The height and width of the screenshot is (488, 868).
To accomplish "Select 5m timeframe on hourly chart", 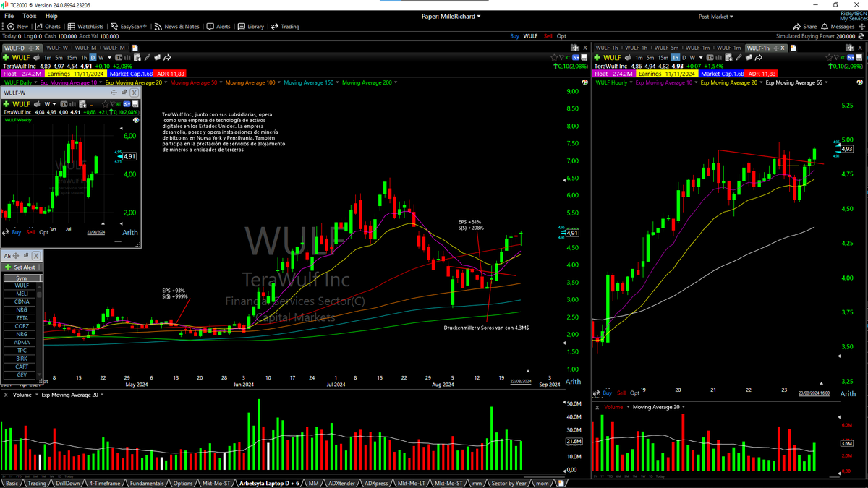I will [650, 57].
